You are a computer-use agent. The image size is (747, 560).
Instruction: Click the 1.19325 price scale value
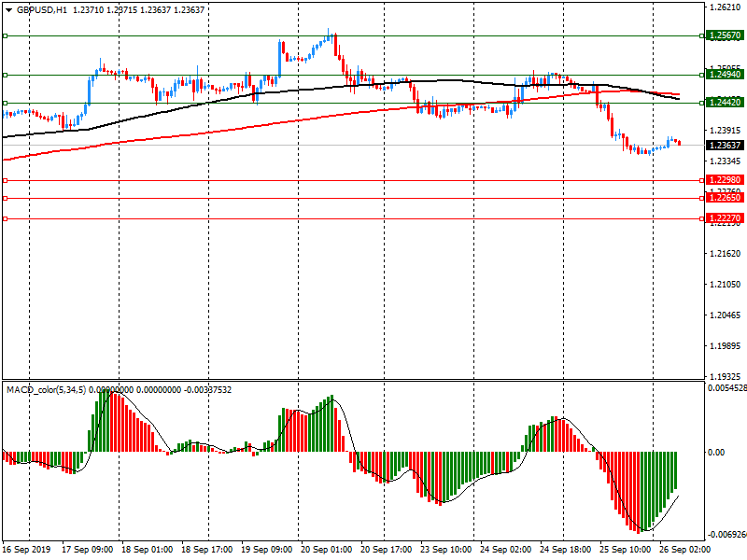[x=726, y=377]
